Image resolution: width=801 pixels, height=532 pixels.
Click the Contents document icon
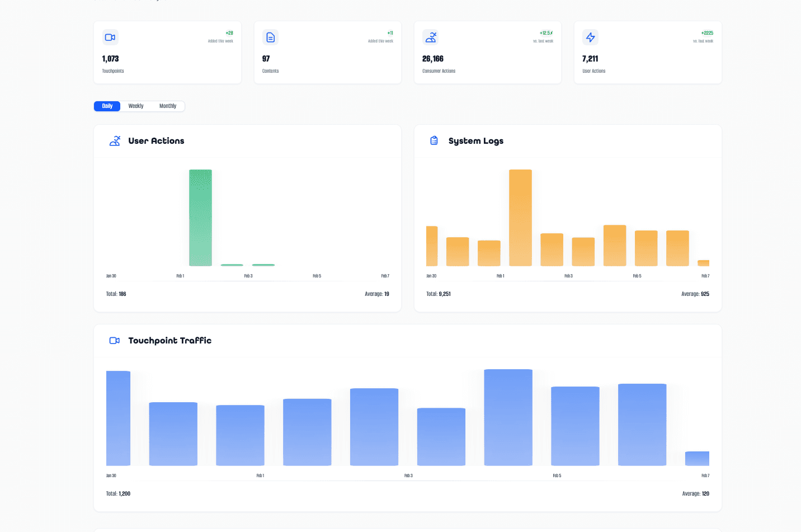[x=270, y=37]
